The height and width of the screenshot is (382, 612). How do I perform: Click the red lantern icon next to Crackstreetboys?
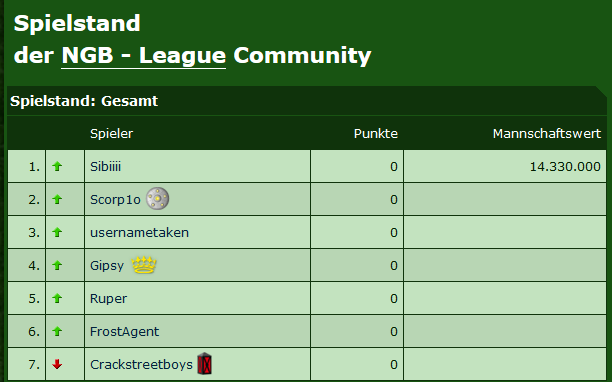tap(205, 364)
